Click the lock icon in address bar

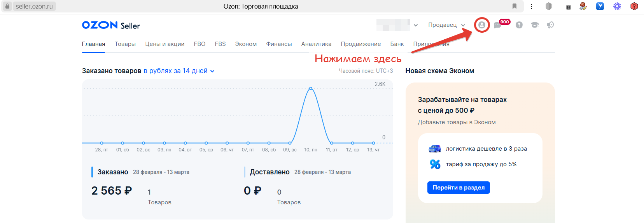(x=7, y=6)
